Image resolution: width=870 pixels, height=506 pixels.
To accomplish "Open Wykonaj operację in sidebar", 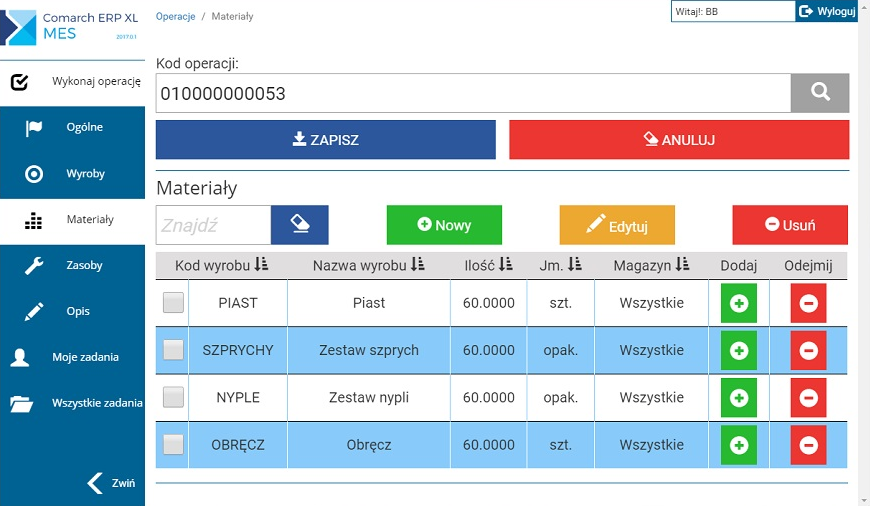I will 72,82.
